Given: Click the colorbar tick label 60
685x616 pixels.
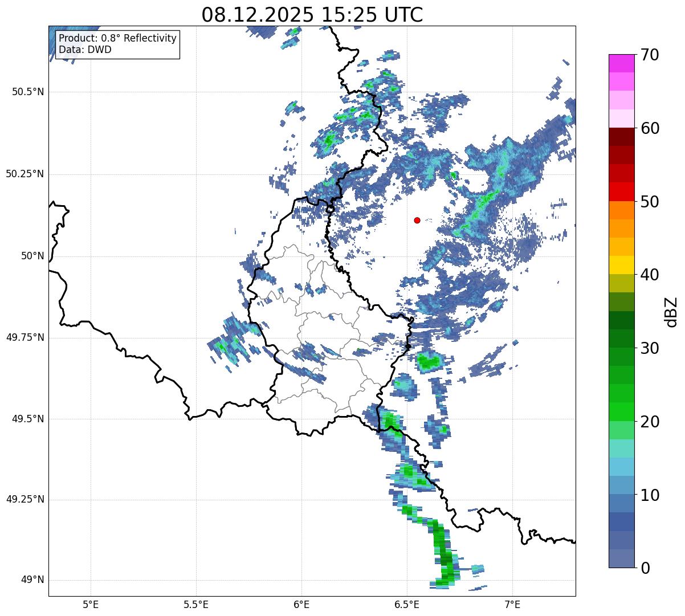Looking at the screenshot, I should (x=650, y=128).
